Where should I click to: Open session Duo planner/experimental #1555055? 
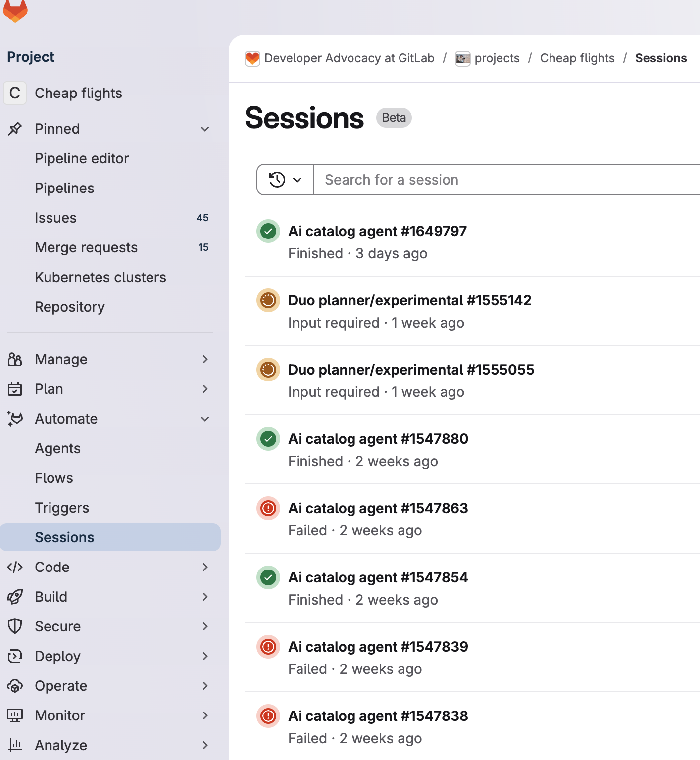click(411, 370)
